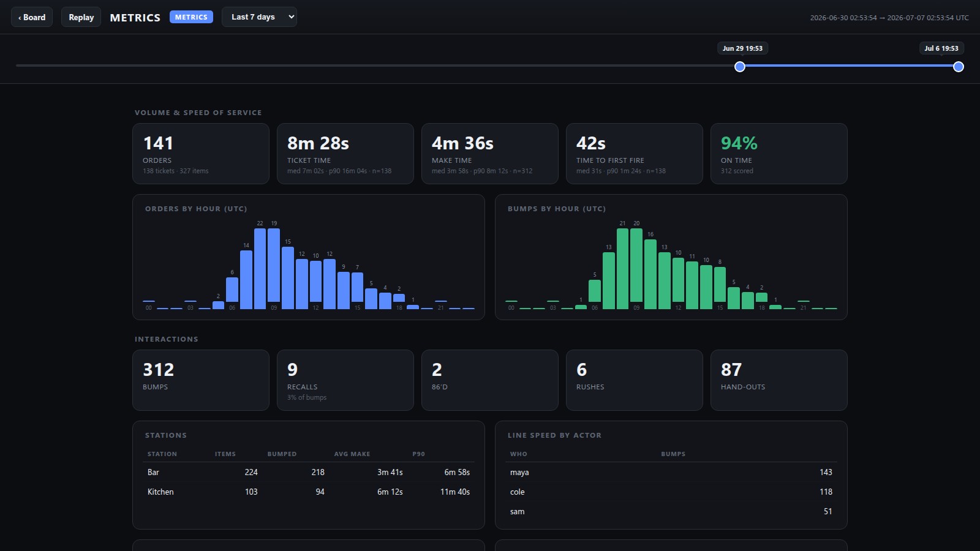Click the date range text in header
This screenshot has width=980, height=551.
click(x=889, y=18)
